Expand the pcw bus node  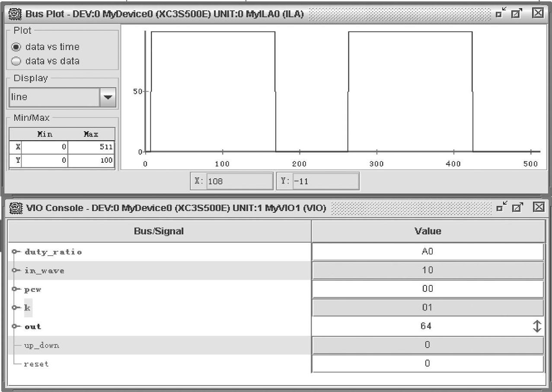coord(15,289)
